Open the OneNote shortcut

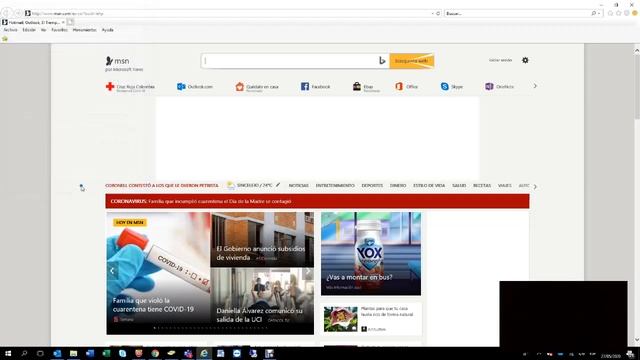500,87
